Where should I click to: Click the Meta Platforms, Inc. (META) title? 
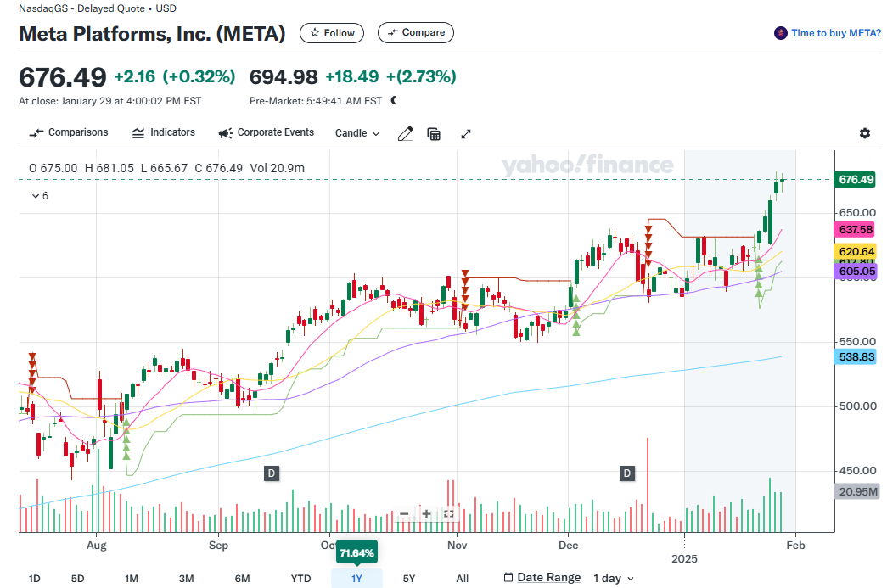[x=152, y=33]
